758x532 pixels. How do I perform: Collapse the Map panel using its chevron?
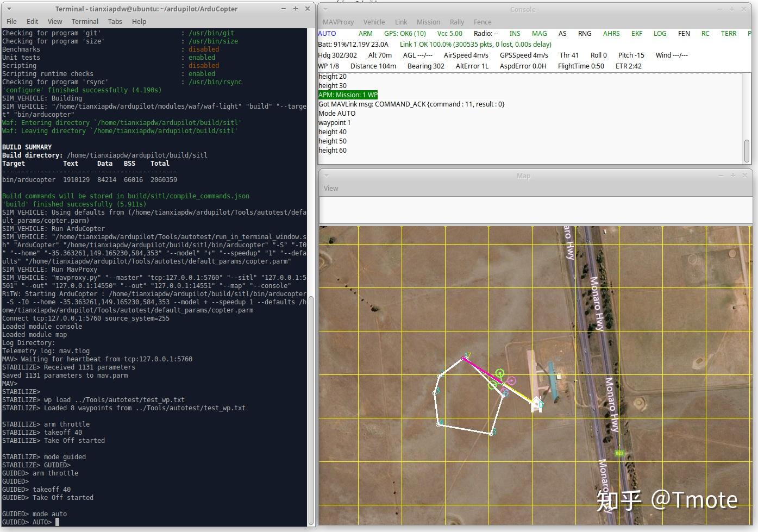327,176
